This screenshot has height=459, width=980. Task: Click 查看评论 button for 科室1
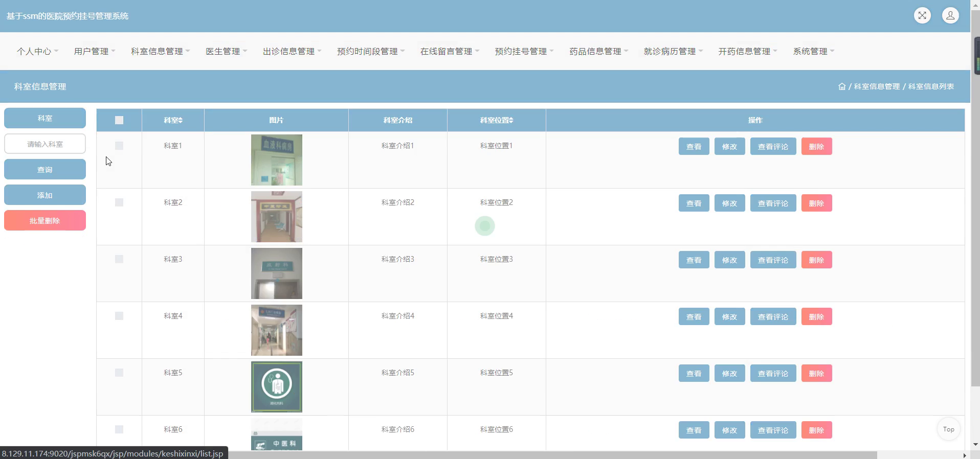click(x=773, y=146)
